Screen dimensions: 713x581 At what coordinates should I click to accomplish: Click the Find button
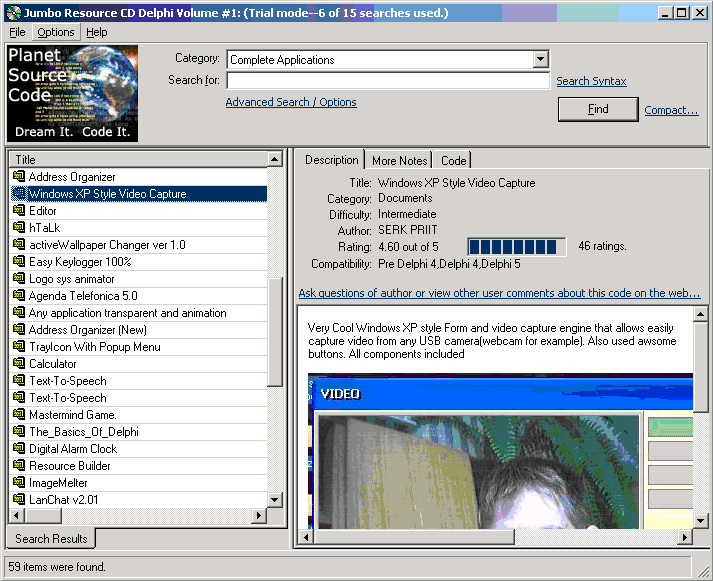point(598,109)
